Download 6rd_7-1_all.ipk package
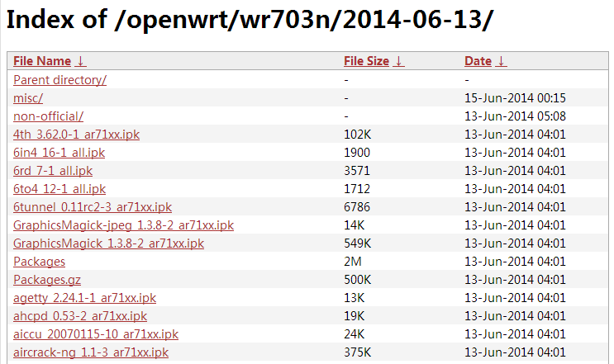 (53, 171)
